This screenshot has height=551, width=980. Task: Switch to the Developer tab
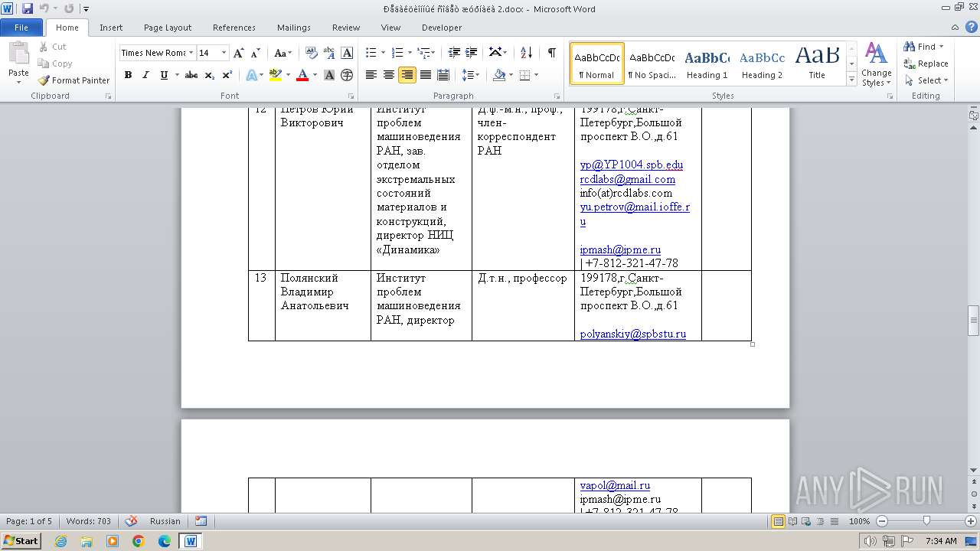pyautogui.click(x=442, y=28)
